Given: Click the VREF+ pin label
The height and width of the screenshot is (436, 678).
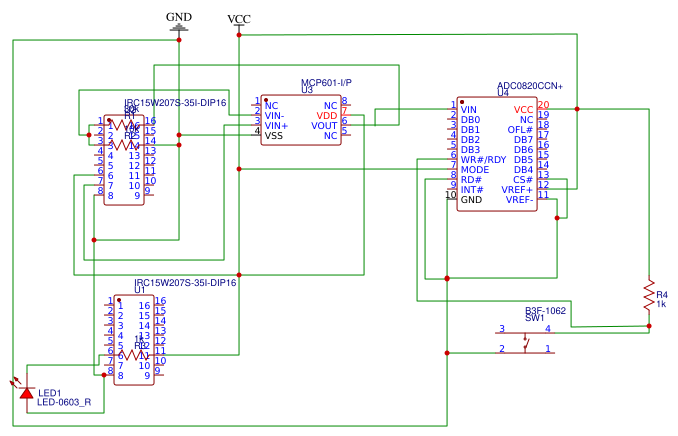Looking at the screenshot, I should (517, 189).
